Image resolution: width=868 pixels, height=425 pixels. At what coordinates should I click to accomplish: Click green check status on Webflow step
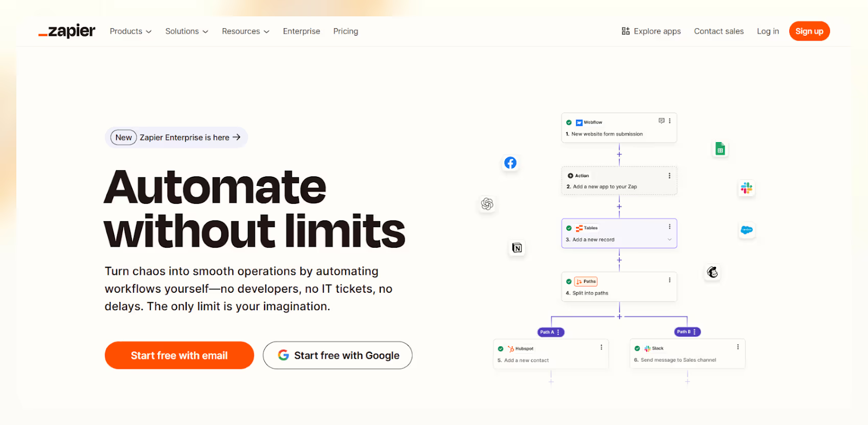569,123
